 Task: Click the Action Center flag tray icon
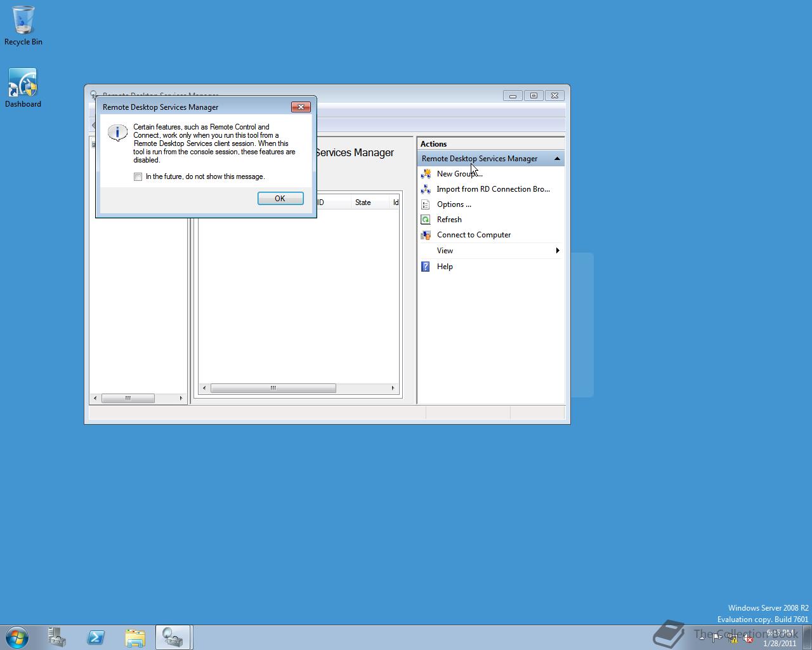coord(717,639)
